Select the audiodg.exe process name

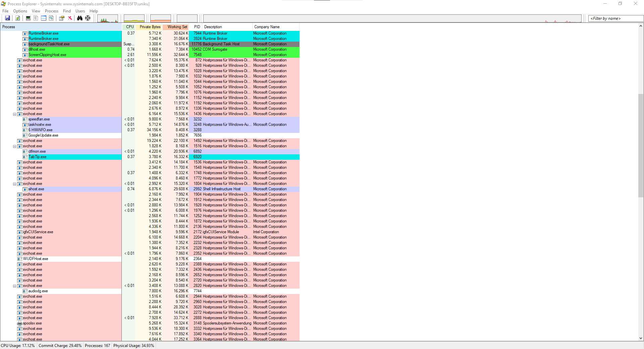(38, 291)
